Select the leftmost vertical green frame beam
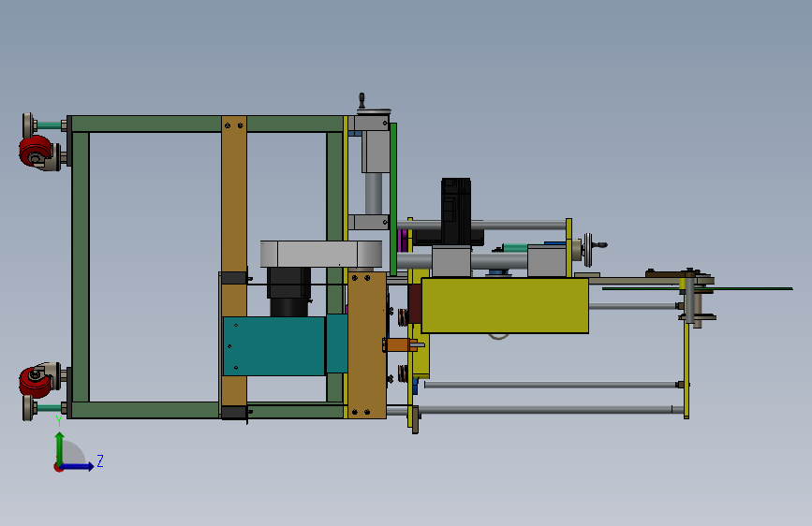The image size is (812, 526). point(81,267)
